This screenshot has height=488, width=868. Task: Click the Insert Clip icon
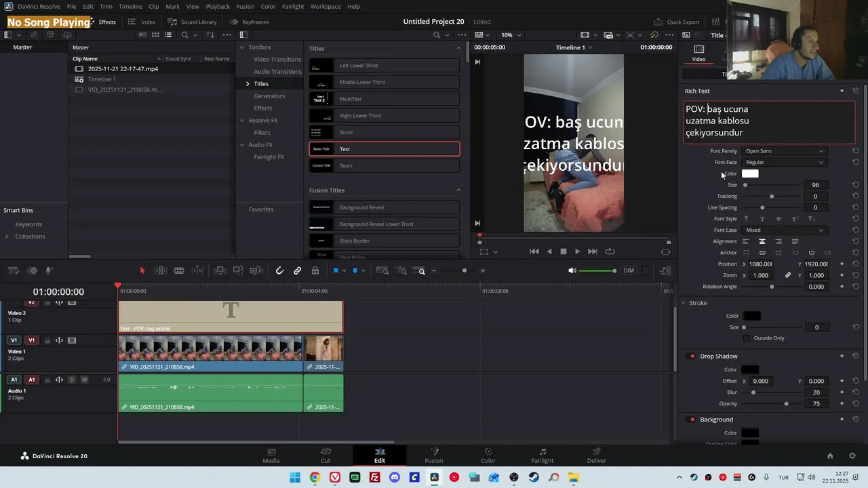pos(220,270)
